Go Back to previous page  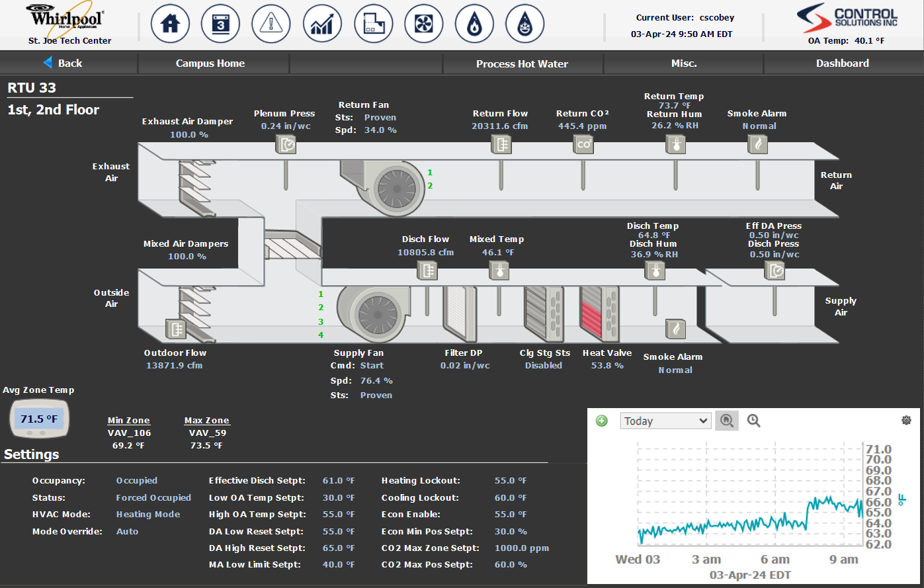coord(63,63)
